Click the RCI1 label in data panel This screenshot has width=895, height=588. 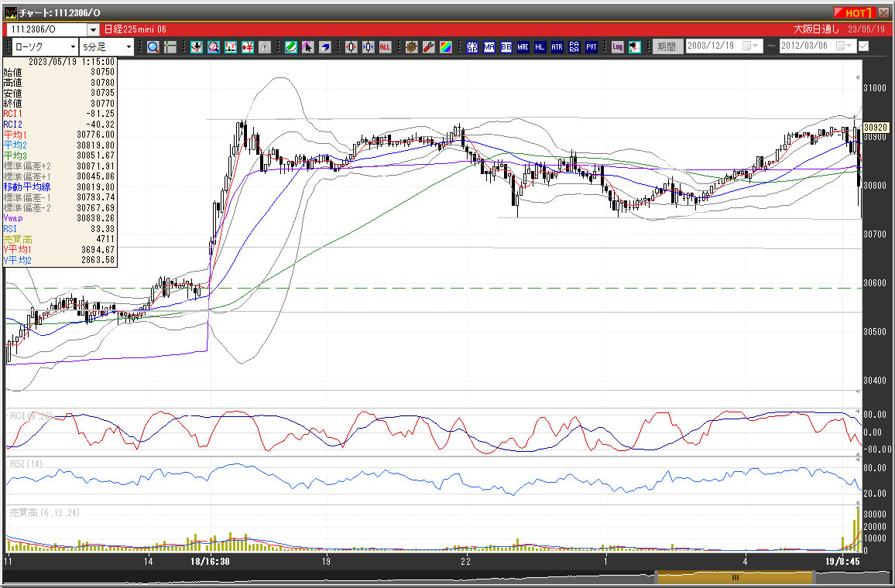(12, 114)
